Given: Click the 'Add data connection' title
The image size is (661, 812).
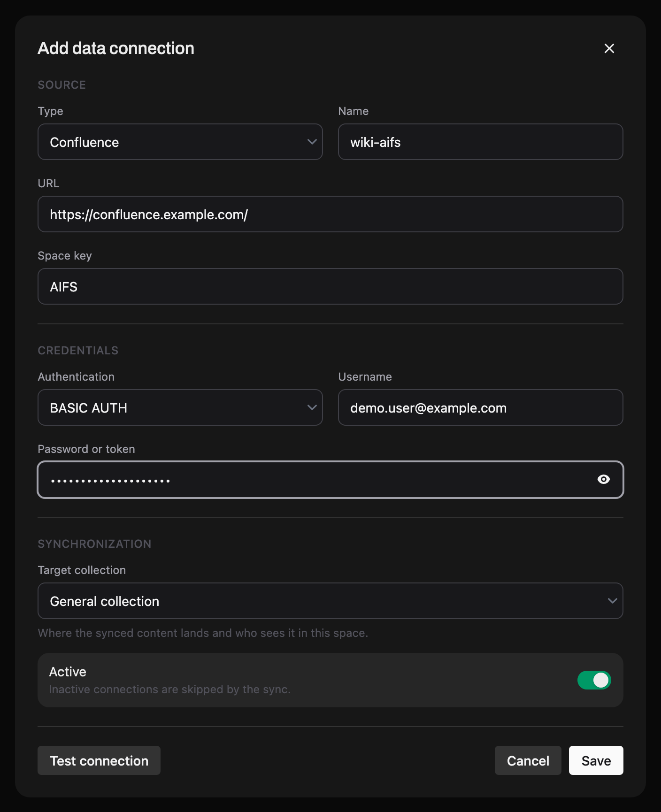Looking at the screenshot, I should pos(116,48).
